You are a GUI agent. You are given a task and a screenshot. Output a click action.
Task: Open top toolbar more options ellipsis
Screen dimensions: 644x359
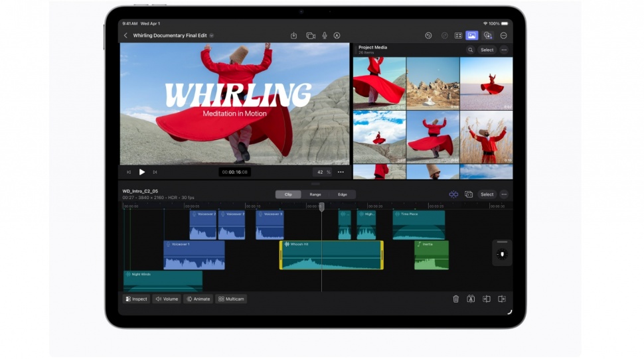click(x=503, y=36)
